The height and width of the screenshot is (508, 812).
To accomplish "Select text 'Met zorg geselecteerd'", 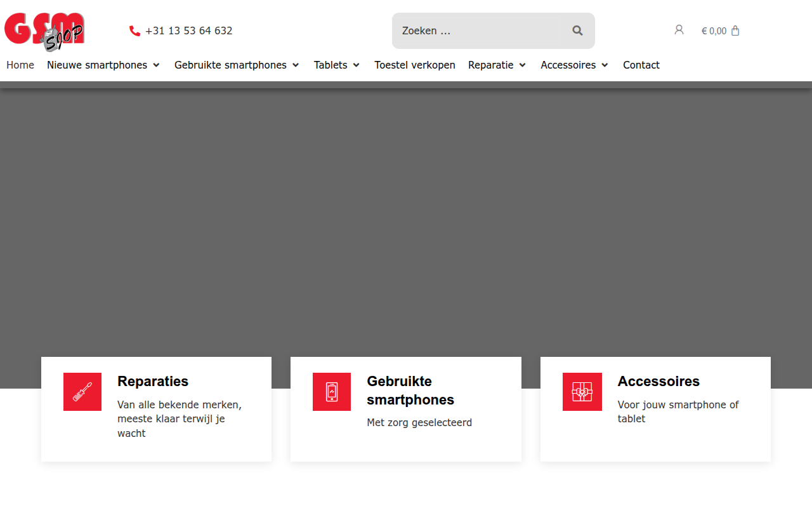I will point(419,422).
